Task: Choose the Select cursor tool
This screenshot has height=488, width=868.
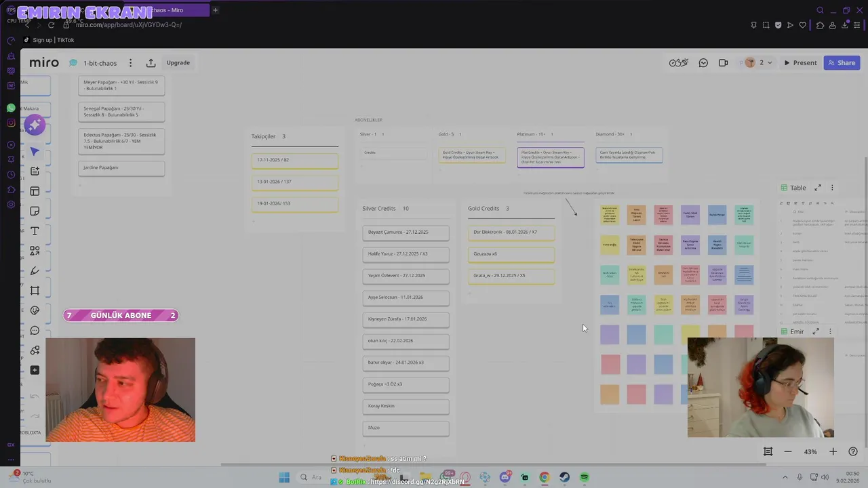Action: click(35, 152)
